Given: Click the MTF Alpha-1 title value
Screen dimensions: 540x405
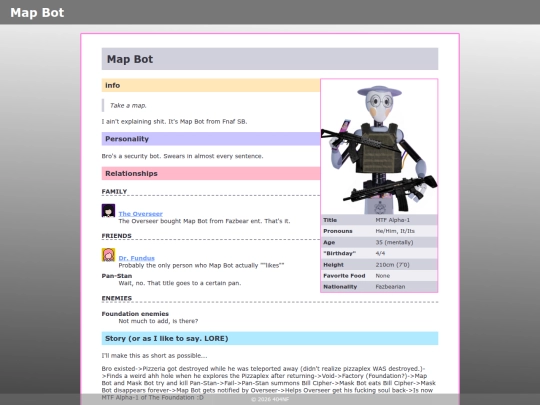Looking at the screenshot, I should pos(393,220).
